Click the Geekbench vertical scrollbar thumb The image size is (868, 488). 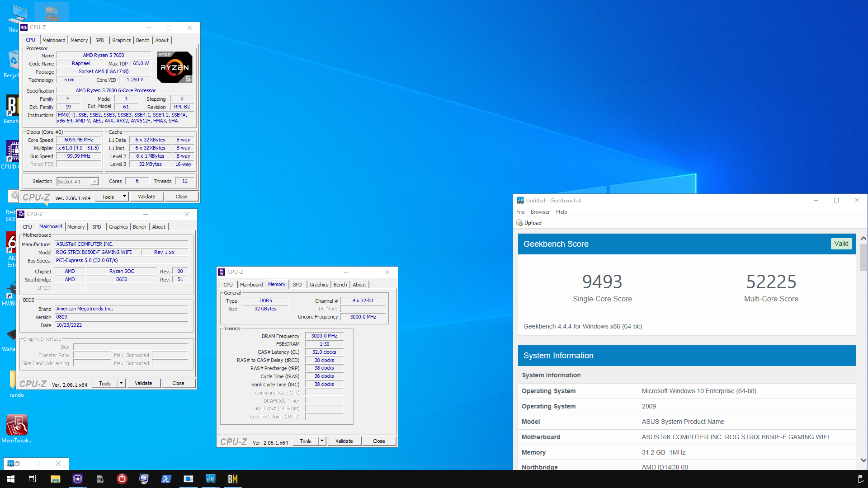pyautogui.click(x=863, y=258)
